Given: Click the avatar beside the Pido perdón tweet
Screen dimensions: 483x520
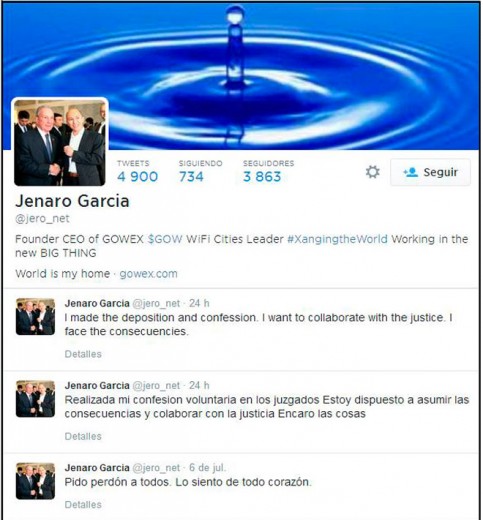Looking at the screenshot, I should pyautogui.click(x=35, y=481).
